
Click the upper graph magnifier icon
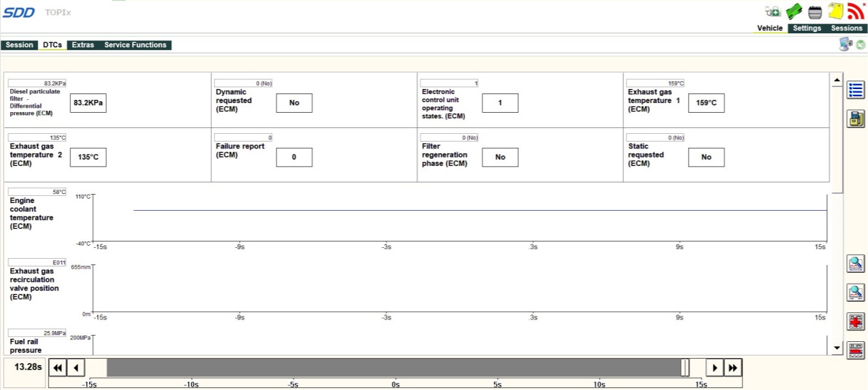855,263
